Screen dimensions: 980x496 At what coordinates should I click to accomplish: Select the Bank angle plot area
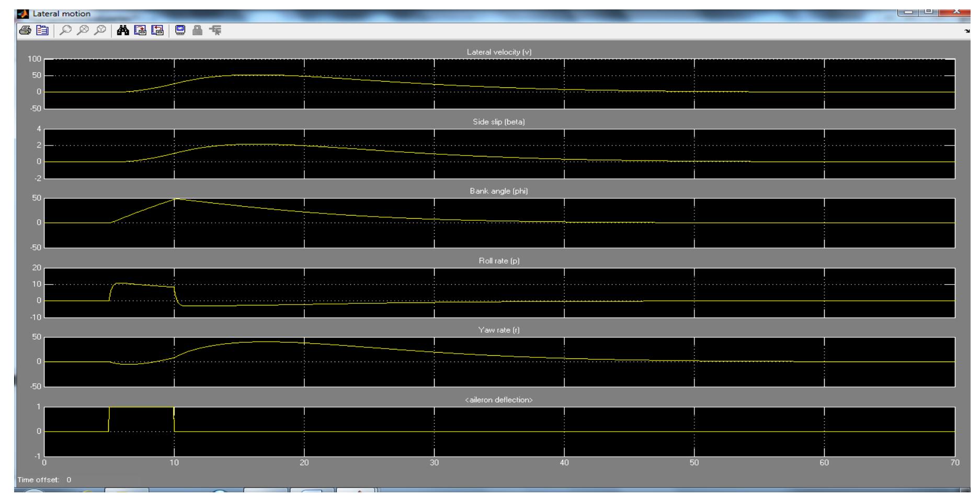tap(499, 223)
